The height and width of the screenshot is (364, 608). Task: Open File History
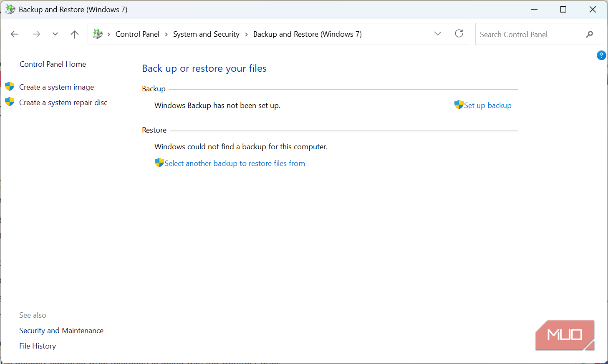(38, 346)
